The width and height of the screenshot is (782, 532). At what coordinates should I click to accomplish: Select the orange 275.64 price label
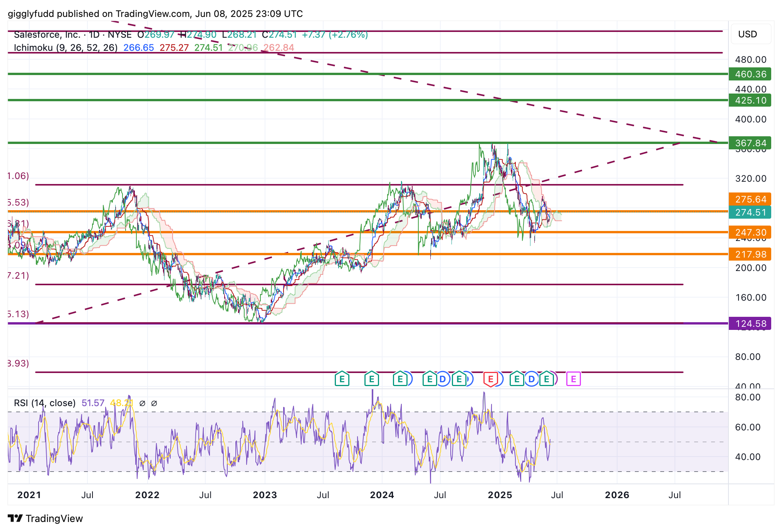point(750,199)
